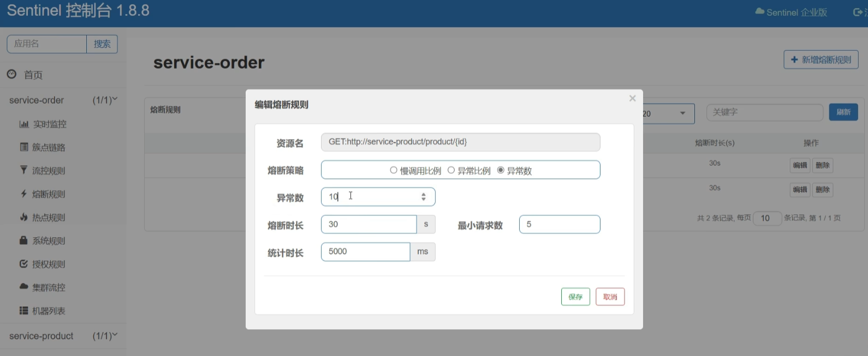The width and height of the screenshot is (868, 356).
Task: Open 簇点链路 in the sidebar
Action: (x=49, y=147)
